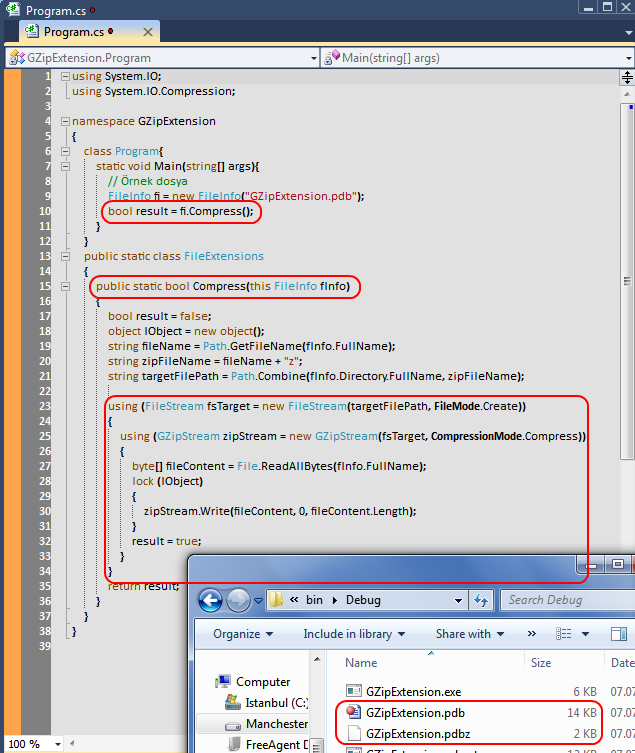The width and height of the screenshot is (635, 753).
Task: Open the Include in library menu
Action: tap(354, 634)
